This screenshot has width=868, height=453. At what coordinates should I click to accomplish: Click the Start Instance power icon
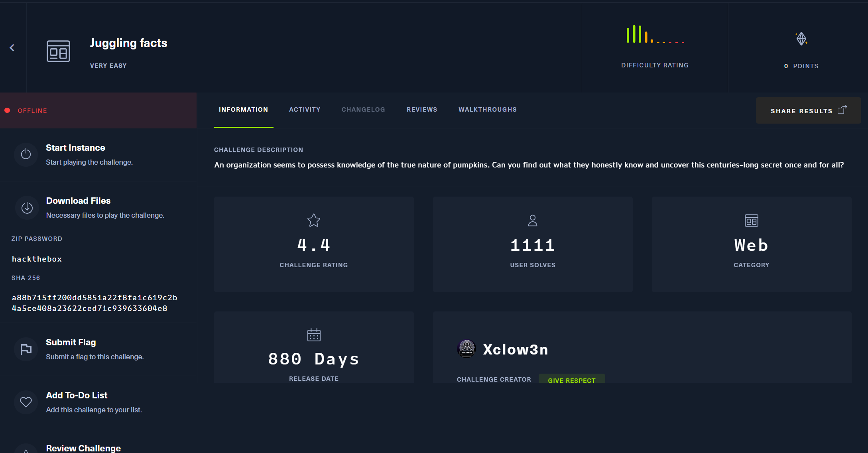click(x=26, y=154)
